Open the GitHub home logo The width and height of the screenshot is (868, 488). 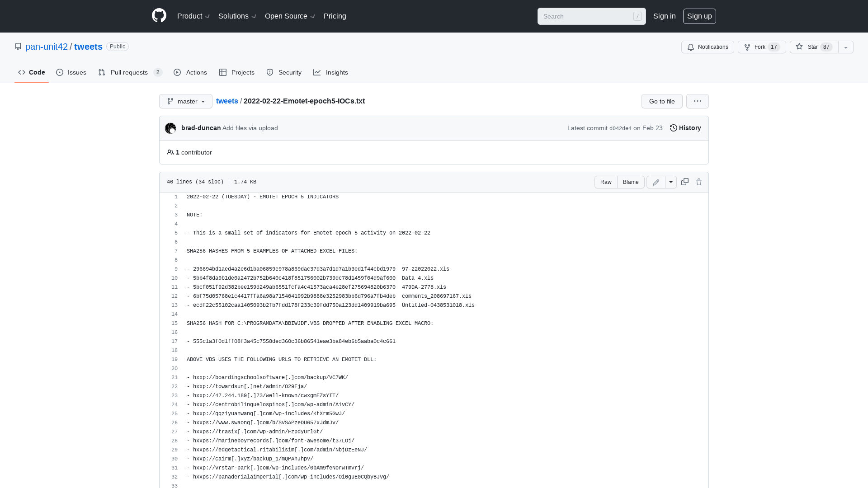click(159, 16)
